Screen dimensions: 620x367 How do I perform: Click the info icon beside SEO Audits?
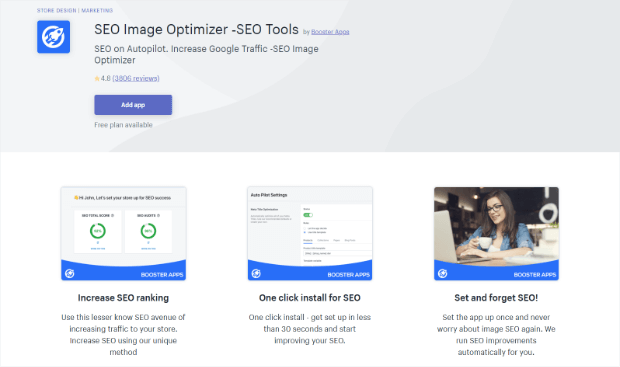pyautogui.click(x=159, y=216)
